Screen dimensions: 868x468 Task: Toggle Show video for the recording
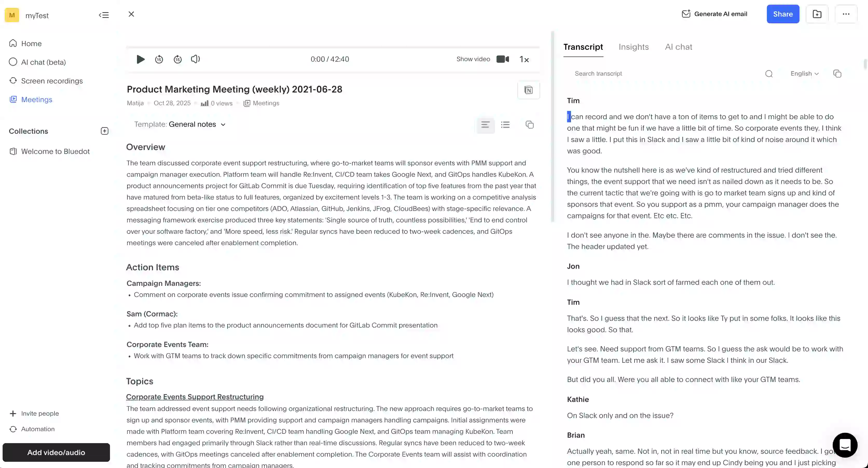point(502,59)
